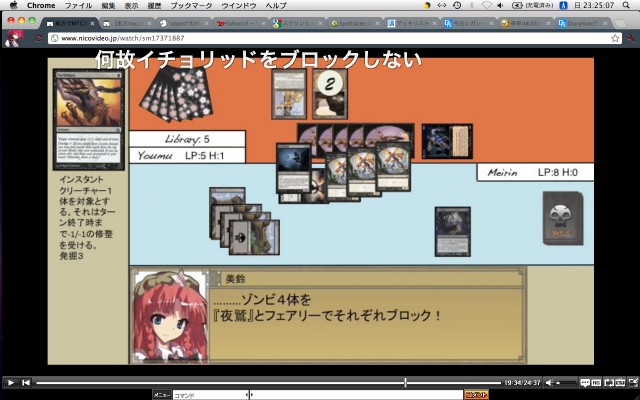Open a new tab button

point(620,24)
